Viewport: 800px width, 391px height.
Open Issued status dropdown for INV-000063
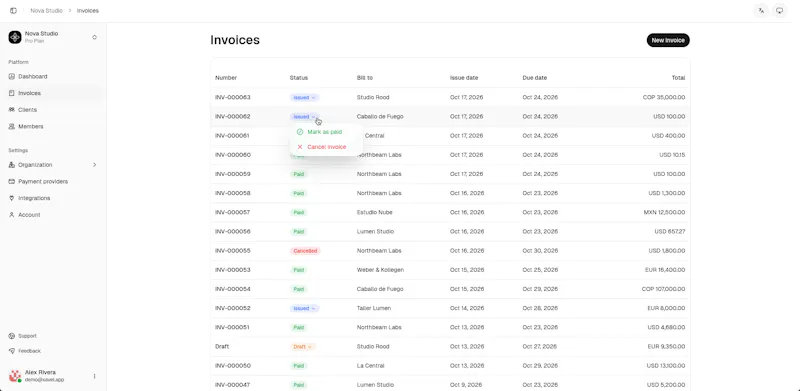pyautogui.click(x=305, y=97)
